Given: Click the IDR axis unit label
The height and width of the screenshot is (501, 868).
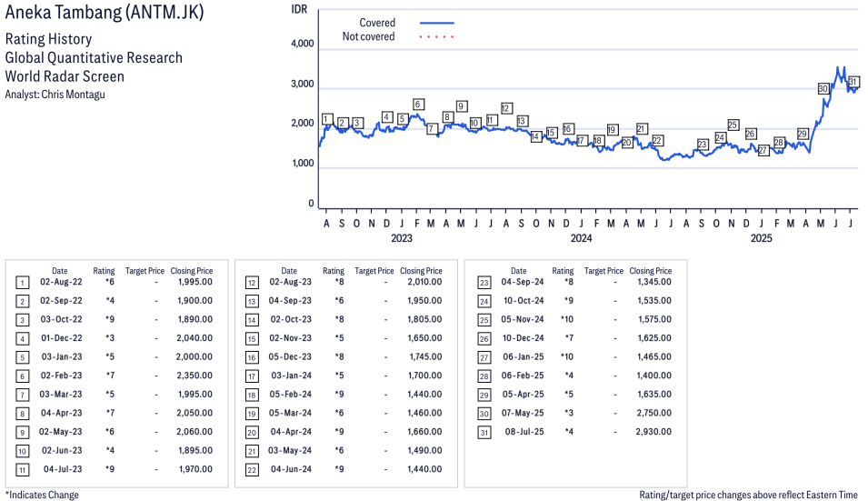Looking at the screenshot, I should (299, 9).
